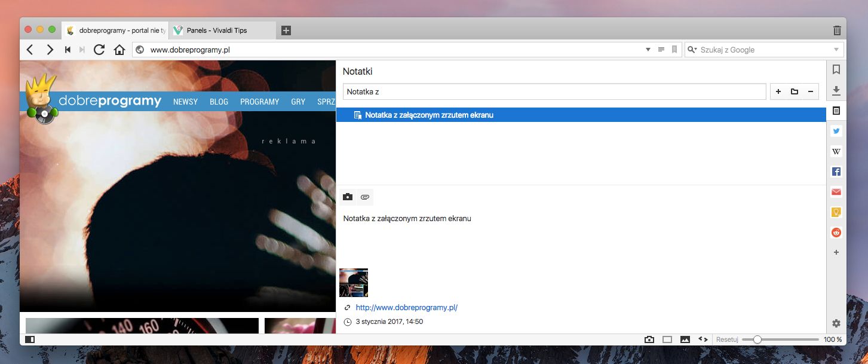The image size is (868, 364).
Task: Open the Bookmarks panel
Action: pyautogui.click(x=836, y=70)
